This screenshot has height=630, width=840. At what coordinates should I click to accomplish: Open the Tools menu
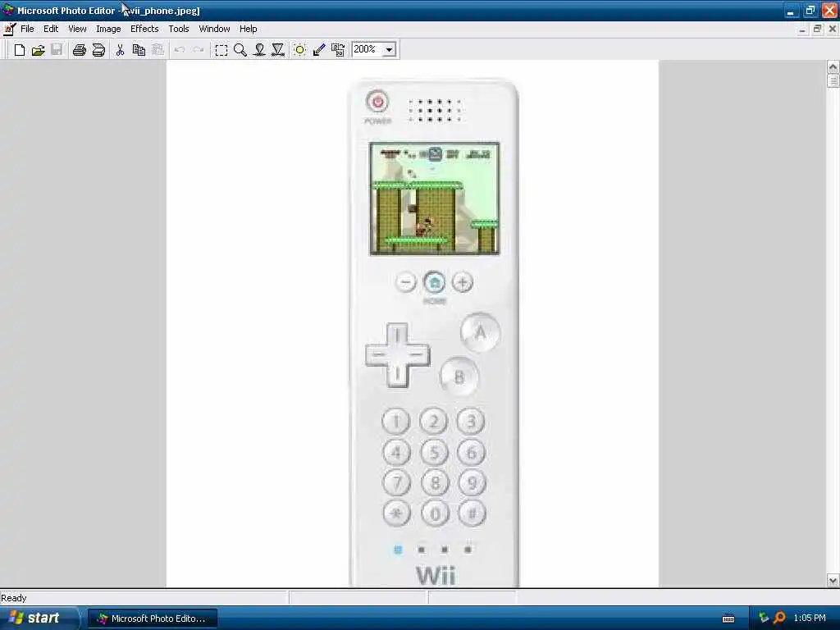(x=179, y=29)
